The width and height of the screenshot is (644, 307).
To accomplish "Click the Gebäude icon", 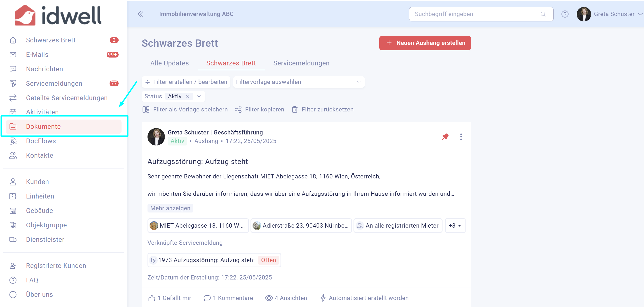I will tap(13, 211).
